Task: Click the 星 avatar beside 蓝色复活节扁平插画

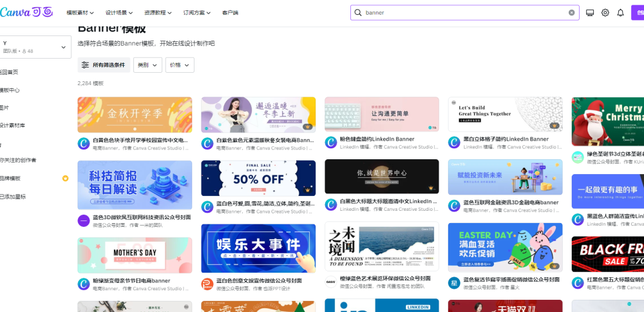Action: pos(454,283)
